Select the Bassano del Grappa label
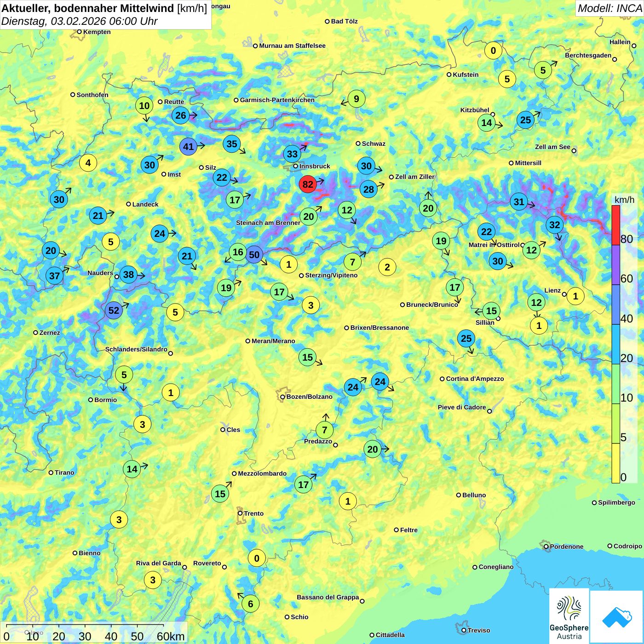The image size is (644, 644). click(328, 597)
